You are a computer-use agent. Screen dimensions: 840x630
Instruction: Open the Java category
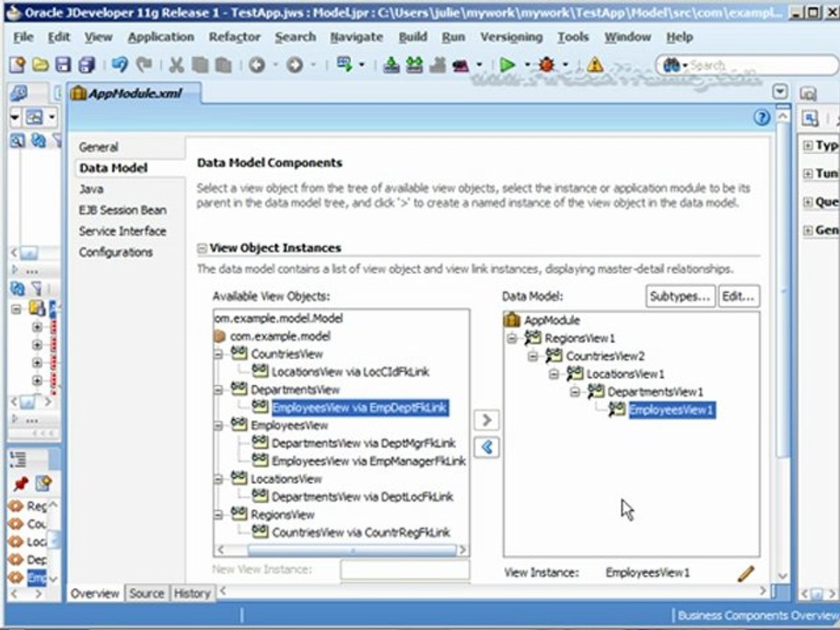(x=91, y=189)
